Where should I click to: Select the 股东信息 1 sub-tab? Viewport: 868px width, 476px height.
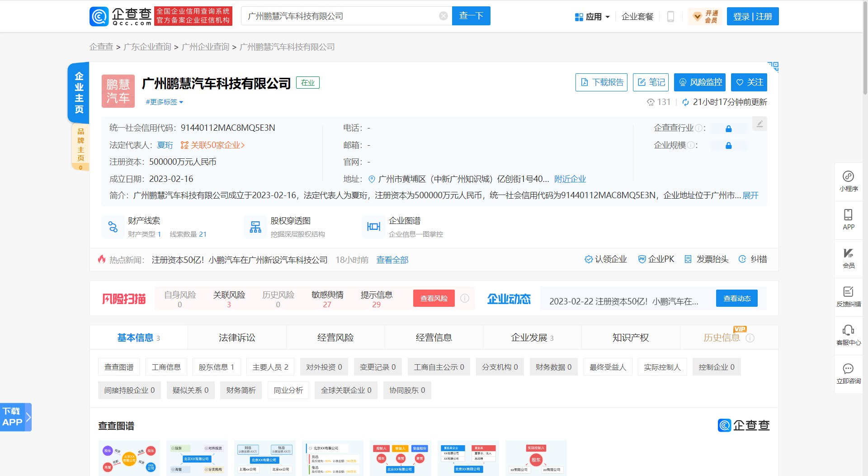(217, 367)
